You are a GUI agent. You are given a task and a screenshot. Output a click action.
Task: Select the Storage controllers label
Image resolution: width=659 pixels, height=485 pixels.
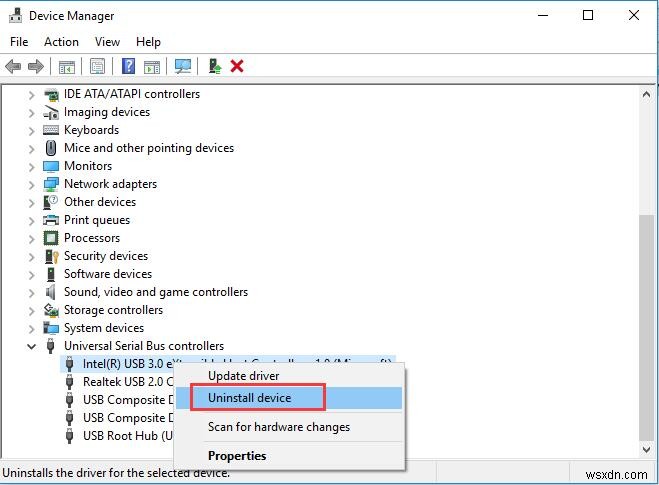[x=113, y=310]
